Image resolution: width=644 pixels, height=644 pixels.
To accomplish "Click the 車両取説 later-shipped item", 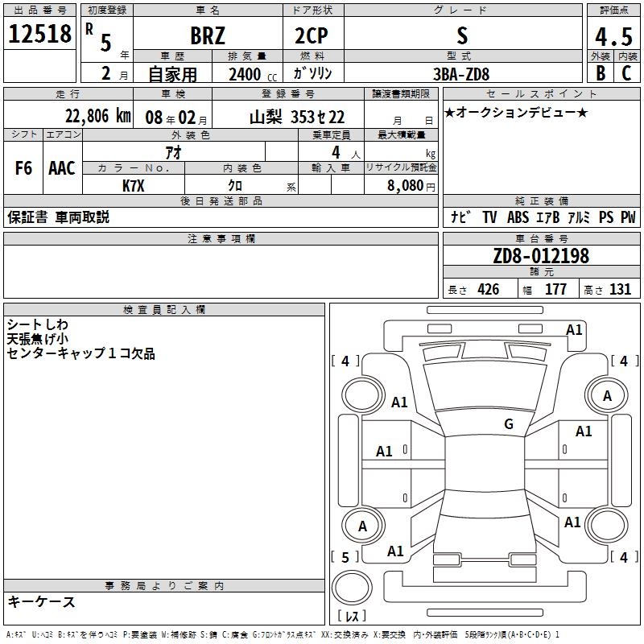I will tap(82, 217).
